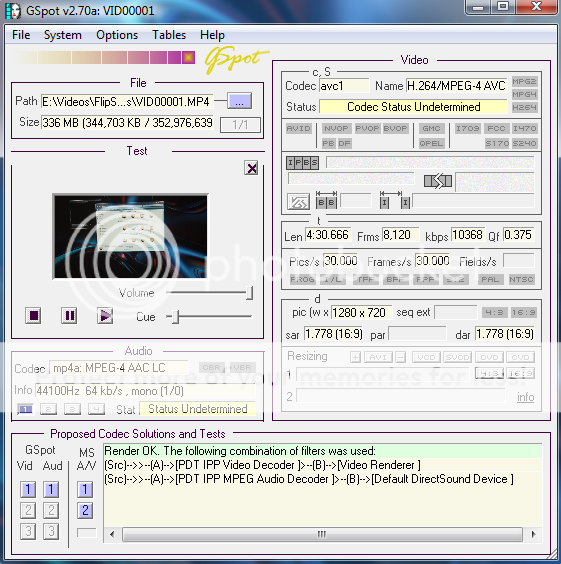
Task: Click the video preview thumbnail
Action: click(130, 236)
